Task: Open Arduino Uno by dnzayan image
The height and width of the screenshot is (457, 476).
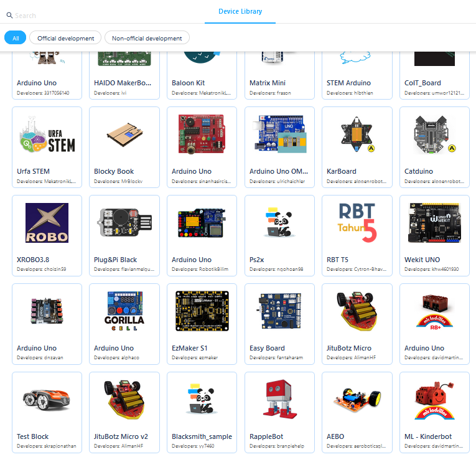Action: [47, 311]
